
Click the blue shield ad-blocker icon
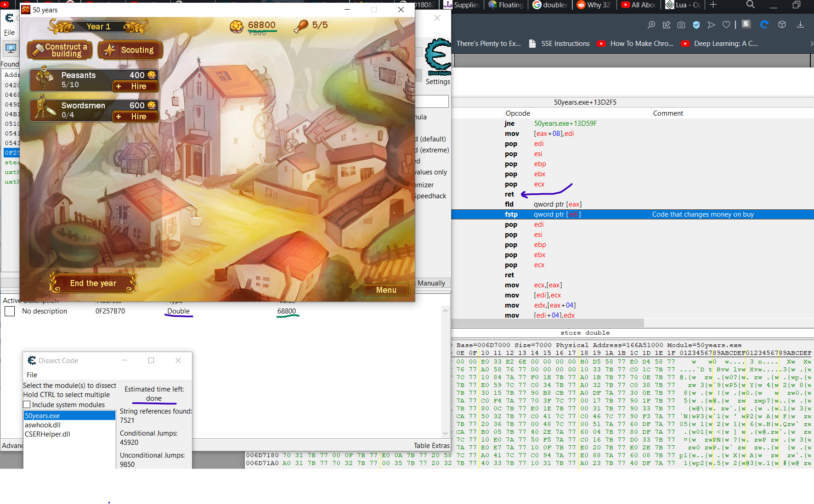coord(696,25)
